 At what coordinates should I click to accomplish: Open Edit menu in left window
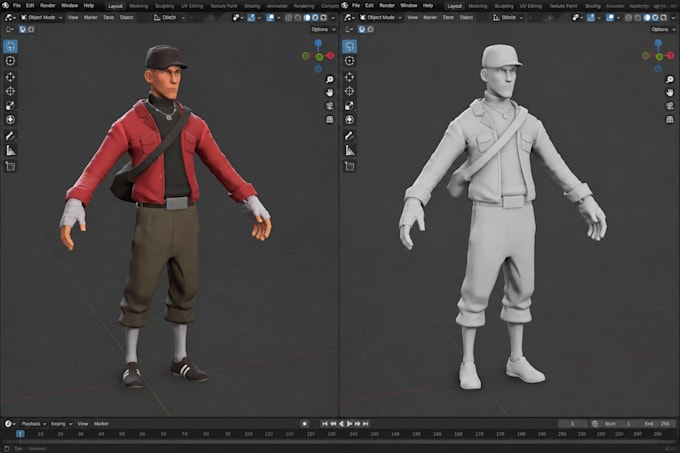[x=30, y=6]
